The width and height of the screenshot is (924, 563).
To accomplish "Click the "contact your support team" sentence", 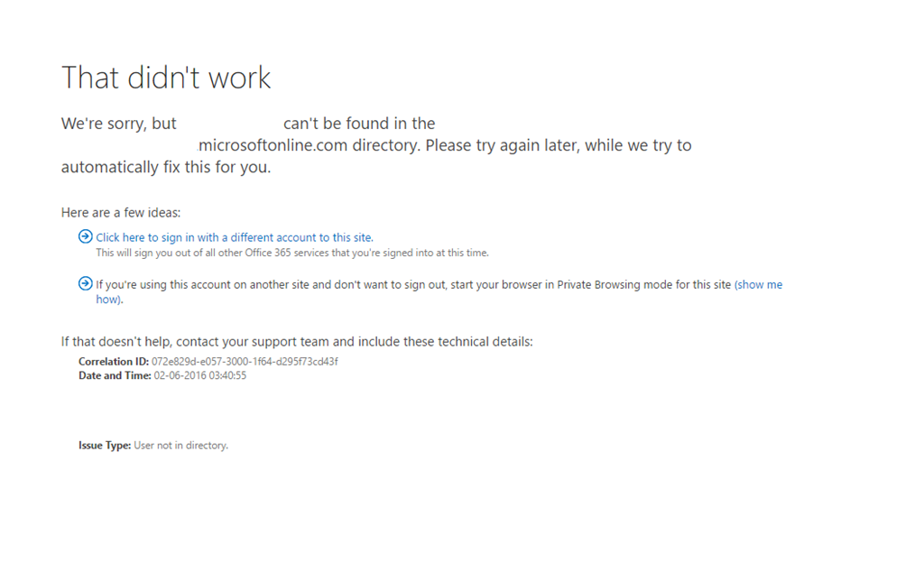I will [x=297, y=342].
